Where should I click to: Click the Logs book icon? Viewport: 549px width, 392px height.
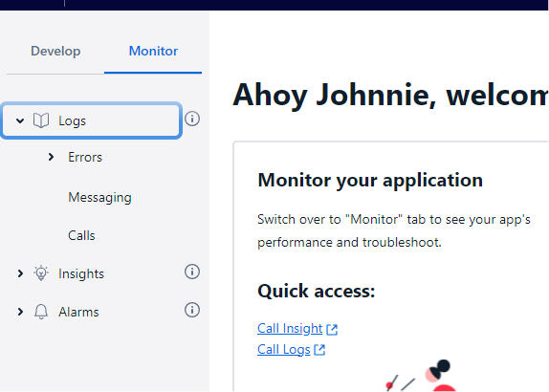tap(41, 120)
